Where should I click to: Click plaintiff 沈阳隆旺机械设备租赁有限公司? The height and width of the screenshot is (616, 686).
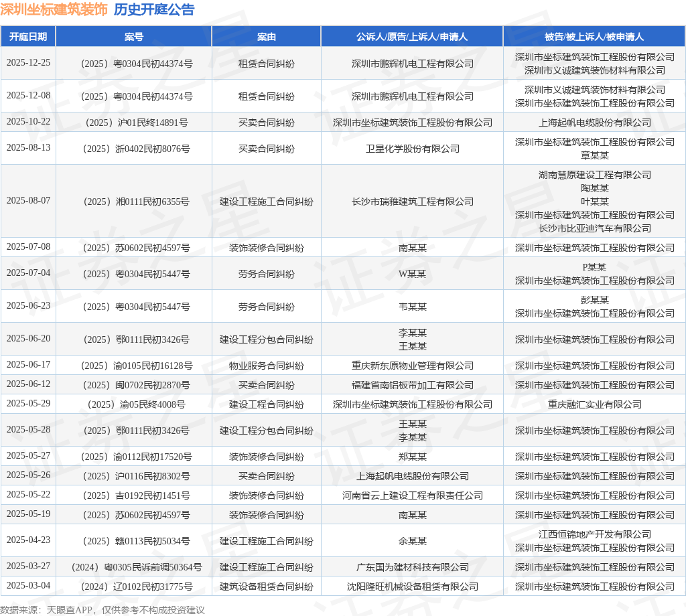tap(413, 587)
